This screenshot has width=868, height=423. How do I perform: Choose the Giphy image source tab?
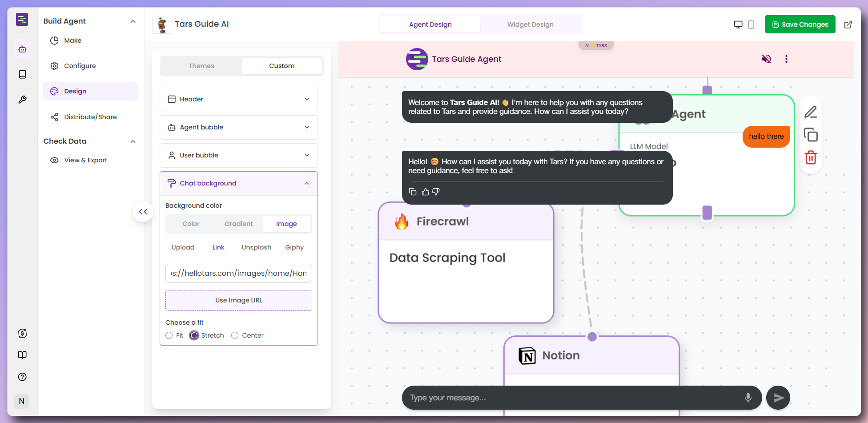pos(294,247)
